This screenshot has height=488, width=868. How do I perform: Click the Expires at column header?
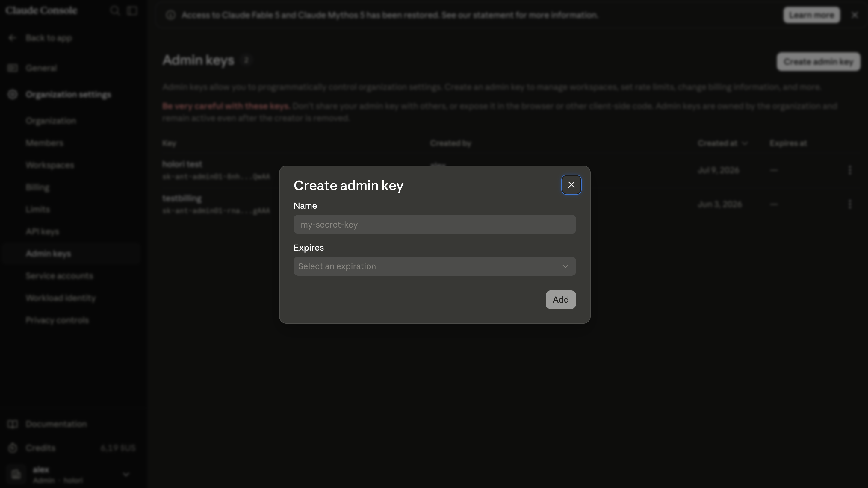tap(788, 143)
